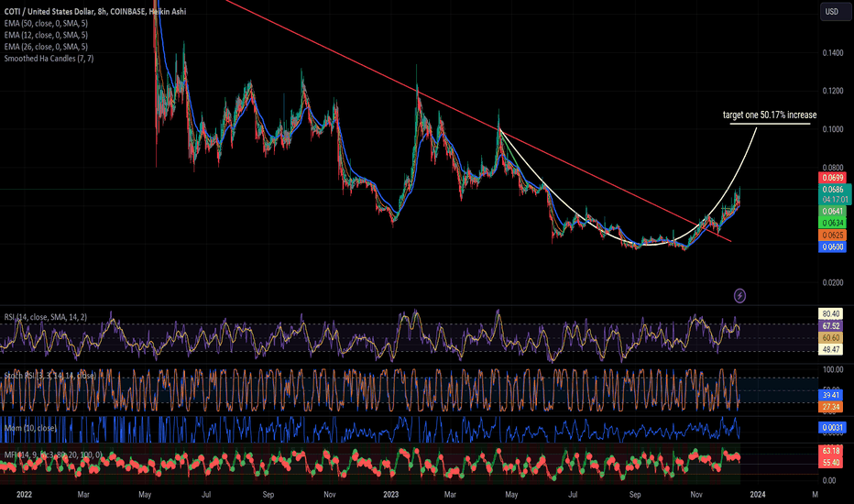
Task: Click the MFI 63.18 value label
Action: 830,451
